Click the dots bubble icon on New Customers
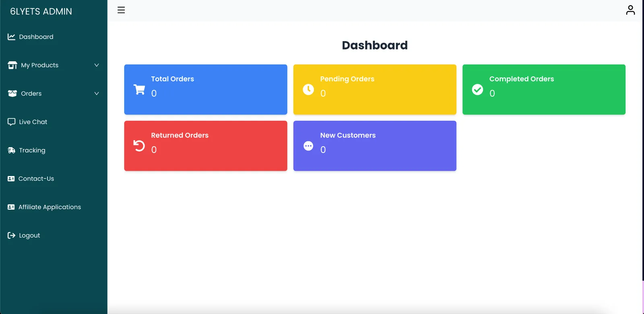The width and height of the screenshot is (644, 314). pyautogui.click(x=308, y=146)
